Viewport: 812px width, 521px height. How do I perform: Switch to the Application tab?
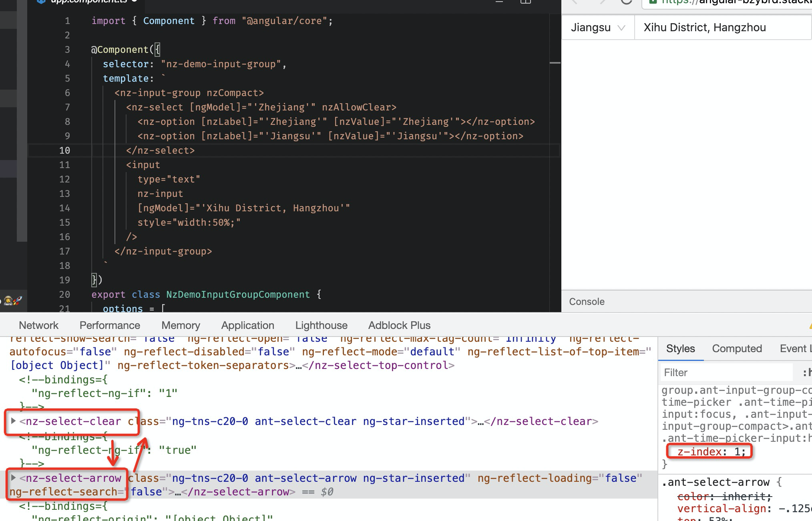click(247, 325)
